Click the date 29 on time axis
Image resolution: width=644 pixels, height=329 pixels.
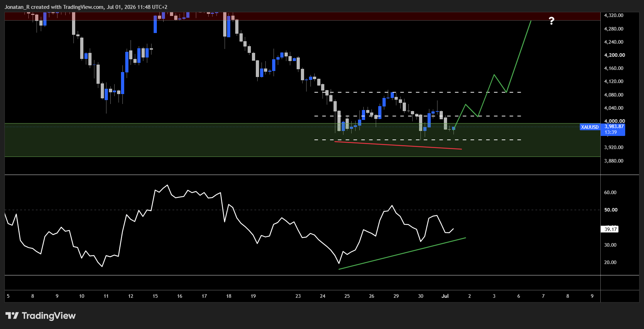pos(396,296)
